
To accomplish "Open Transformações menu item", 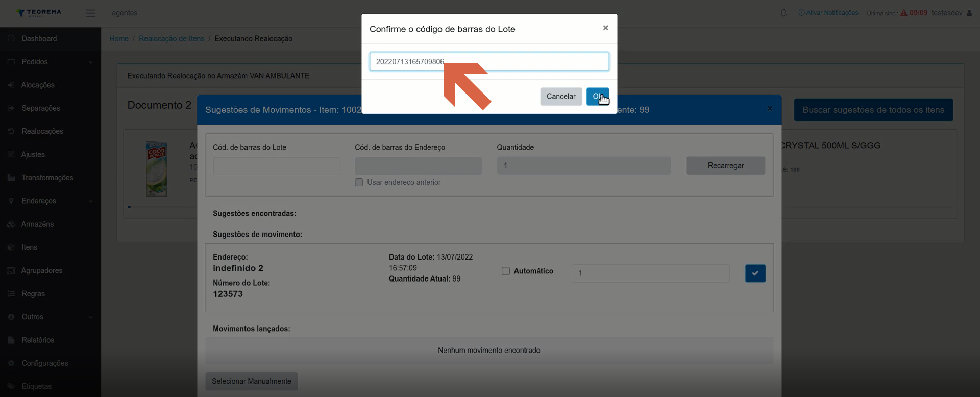I will [x=47, y=178].
